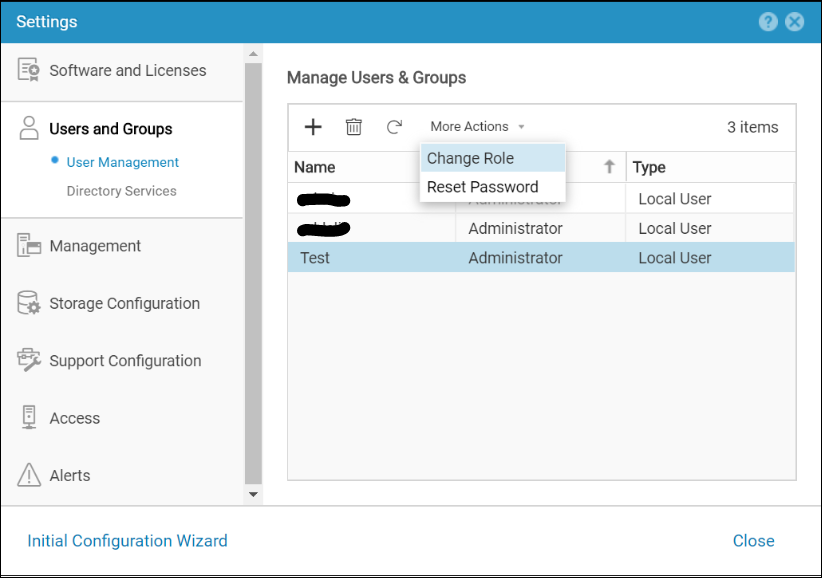Click the sidebar scrollbar down arrow
This screenshot has height=578, width=822.
click(x=253, y=494)
